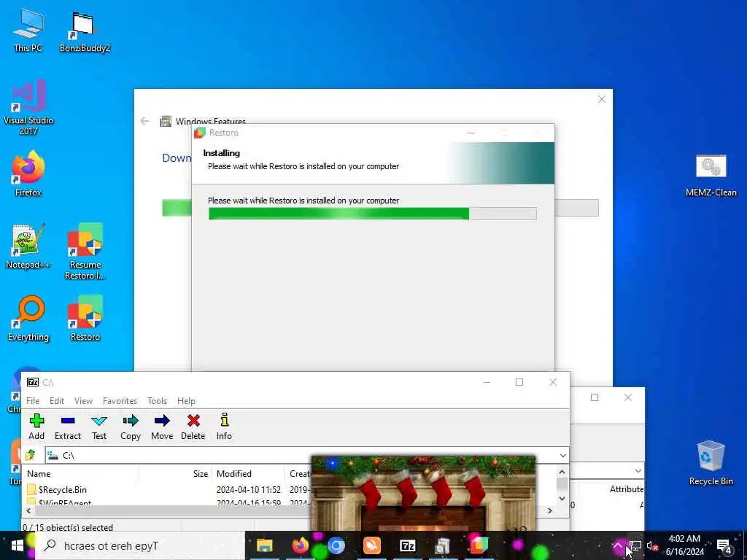
Task: Open the Edit menu in 7-Zip
Action: [x=57, y=401]
